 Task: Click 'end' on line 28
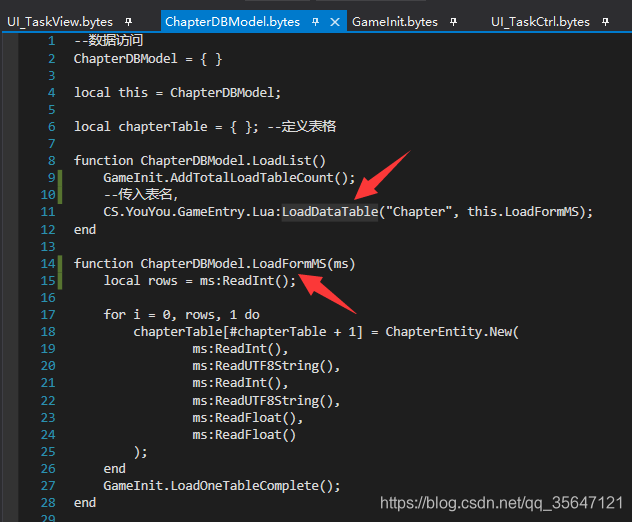[x=85, y=503]
